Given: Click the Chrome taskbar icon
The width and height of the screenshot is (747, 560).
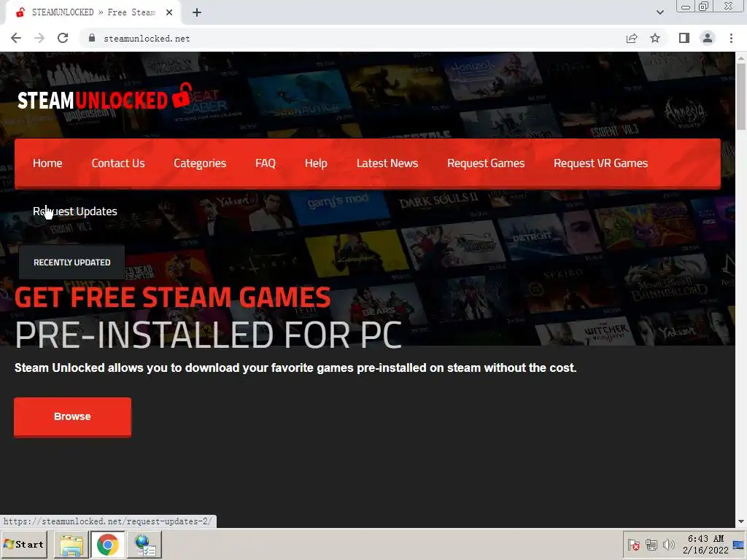Looking at the screenshot, I should point(108,545).
